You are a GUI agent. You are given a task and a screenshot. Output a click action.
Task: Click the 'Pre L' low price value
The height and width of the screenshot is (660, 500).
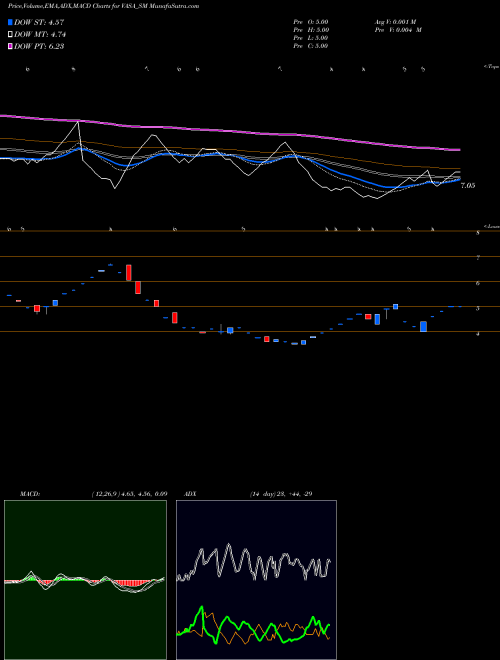[x=311, y=38]
